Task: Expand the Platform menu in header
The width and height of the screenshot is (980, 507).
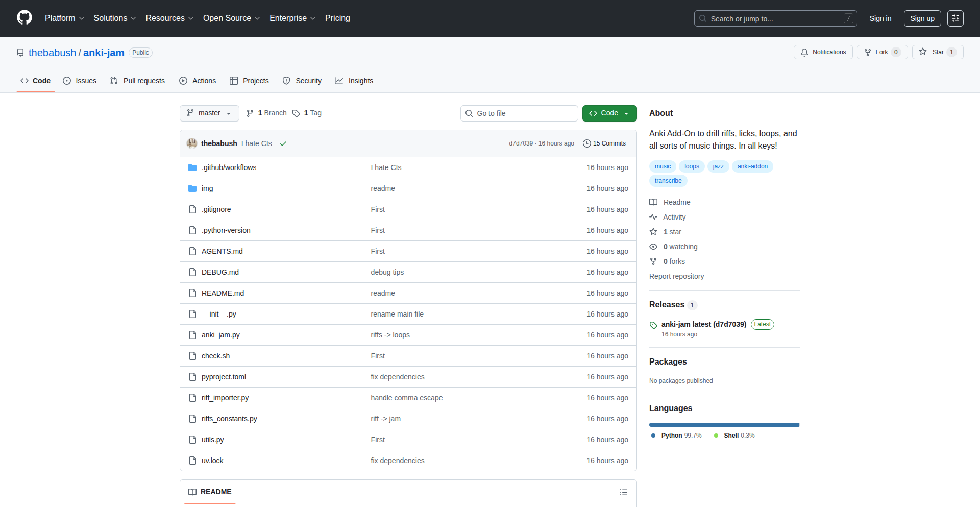Action: [64, 18]
